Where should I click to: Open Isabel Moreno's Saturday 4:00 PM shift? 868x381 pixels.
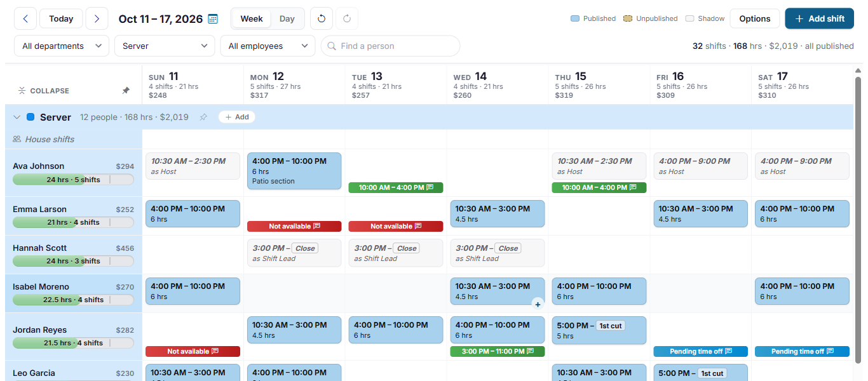click(802, 291)
